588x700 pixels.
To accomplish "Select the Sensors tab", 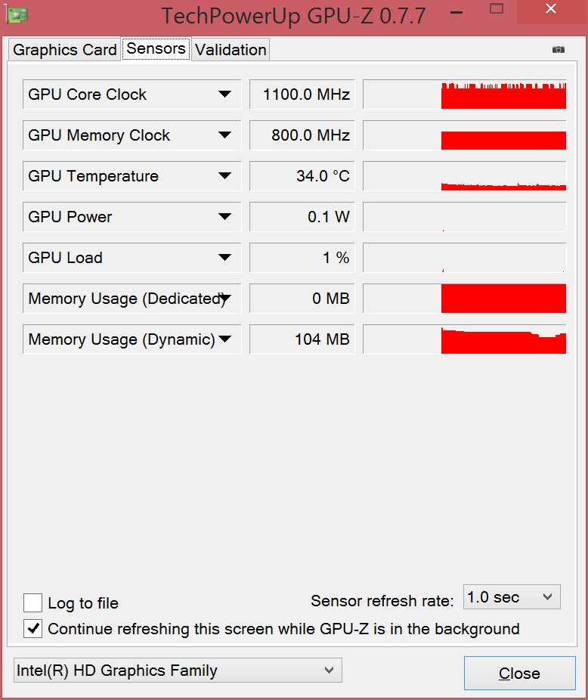I will tap(156, 49).
